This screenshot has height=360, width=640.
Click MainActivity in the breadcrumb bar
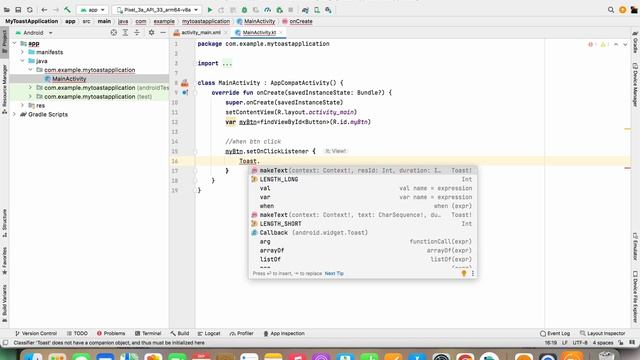[256, 21]
